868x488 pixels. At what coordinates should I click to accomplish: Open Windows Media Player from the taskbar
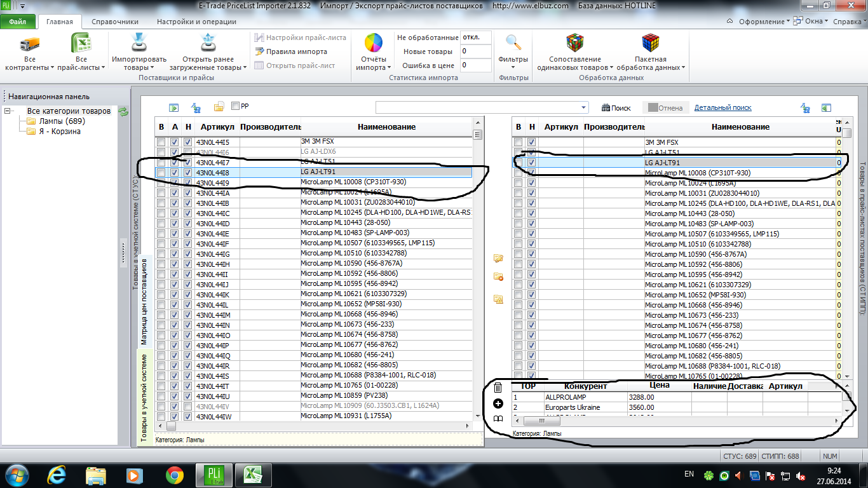coord(133,475)
